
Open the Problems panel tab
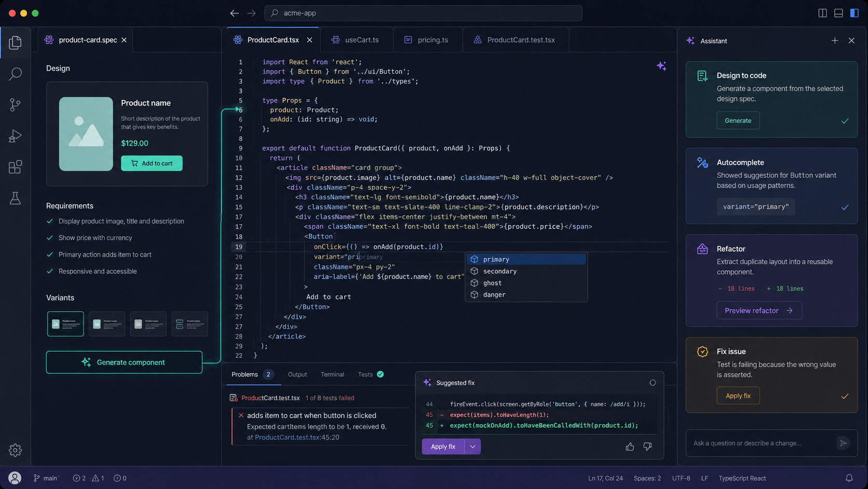[252, 375]
